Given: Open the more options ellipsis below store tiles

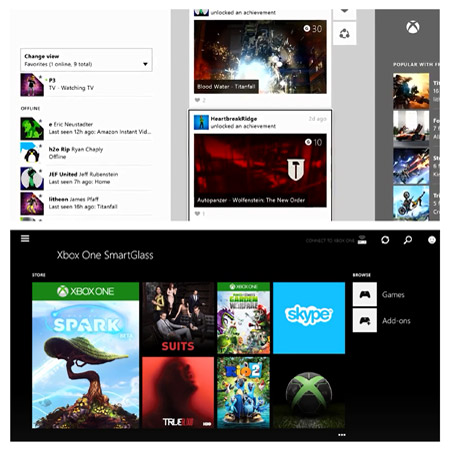Looking at the screenshot, I should tap(342, 435).
